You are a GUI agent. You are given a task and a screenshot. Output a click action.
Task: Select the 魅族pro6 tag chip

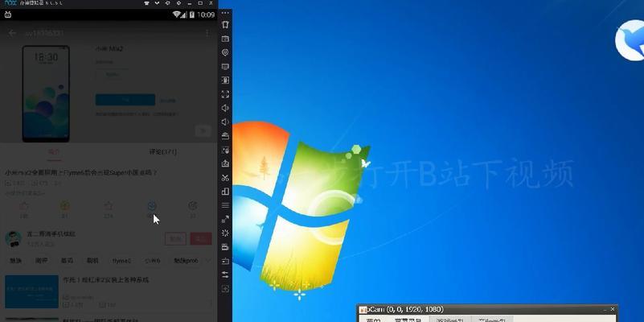click(x=186, y=261)
